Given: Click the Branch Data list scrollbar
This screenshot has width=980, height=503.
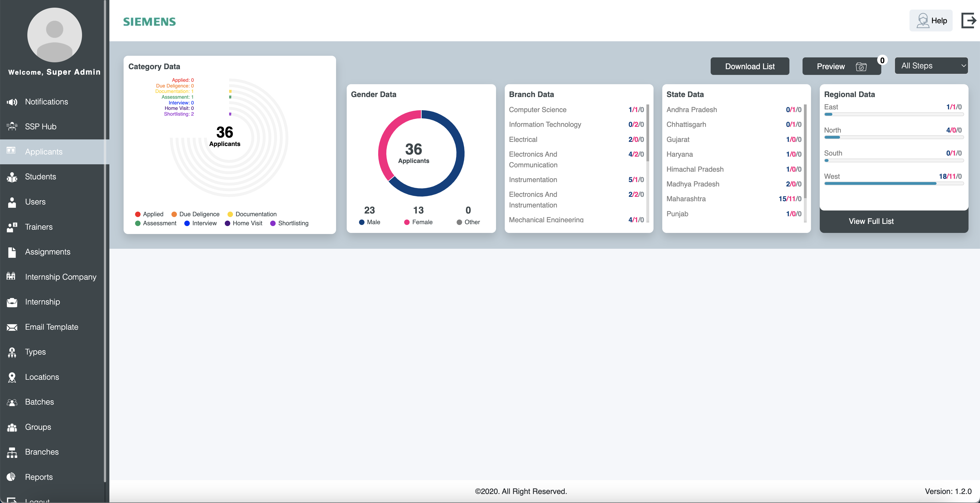Looking at the screenshot, I should coord(647,133).
